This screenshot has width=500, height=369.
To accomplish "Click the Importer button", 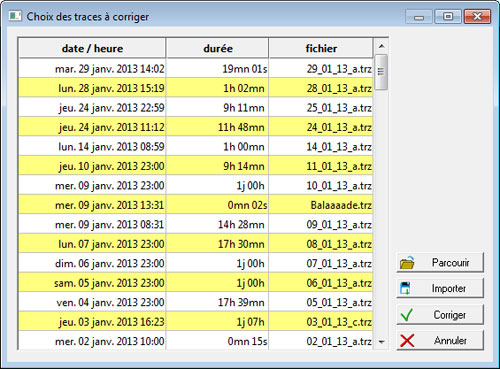I will 440,288.
